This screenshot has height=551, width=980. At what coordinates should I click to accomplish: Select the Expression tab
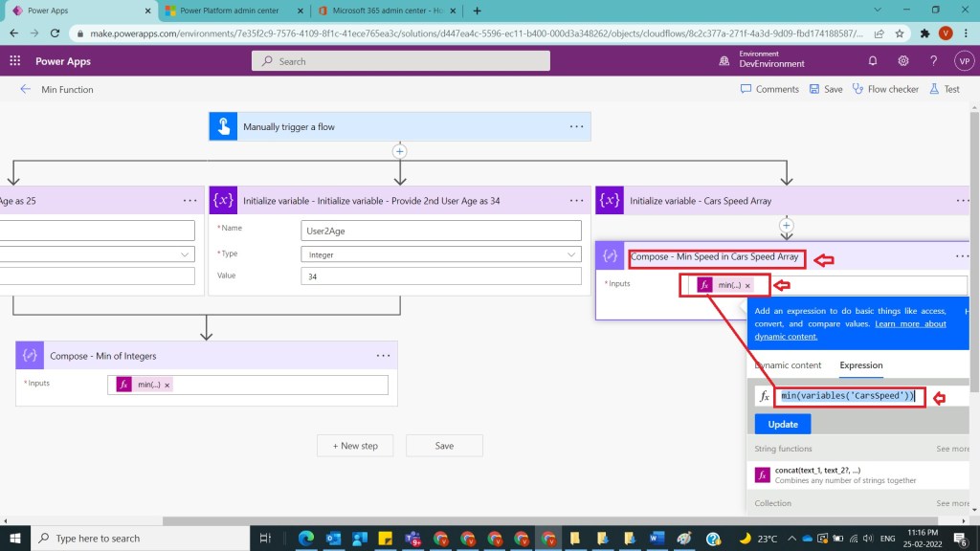pos(860,365)
